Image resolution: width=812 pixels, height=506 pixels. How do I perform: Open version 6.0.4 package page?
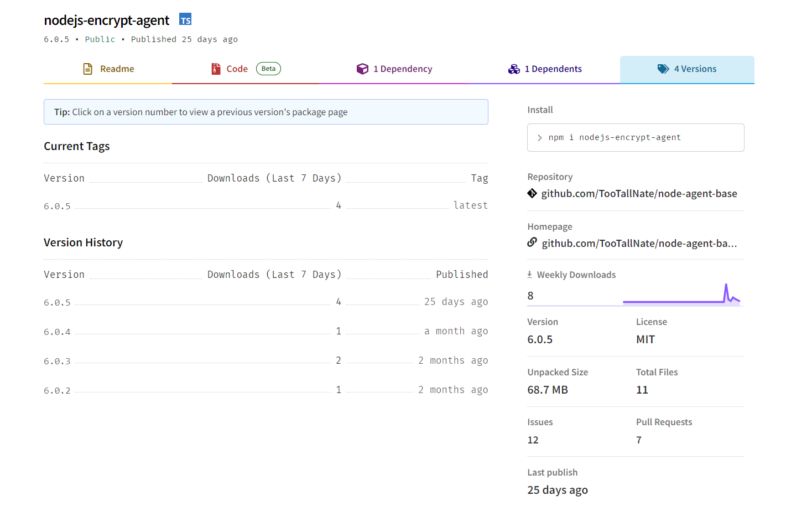[x=57, y=331]
